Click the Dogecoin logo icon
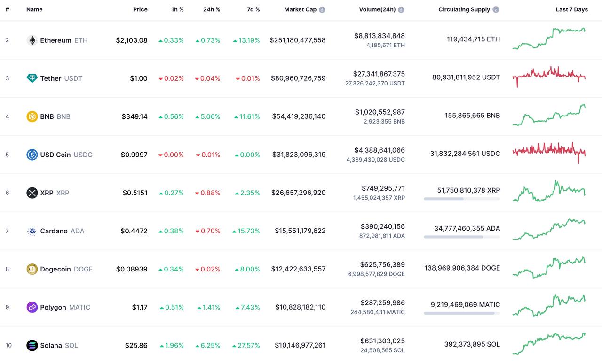Image resolution: width=602 pixels, height=364 pixels. (x=32, y=269)
